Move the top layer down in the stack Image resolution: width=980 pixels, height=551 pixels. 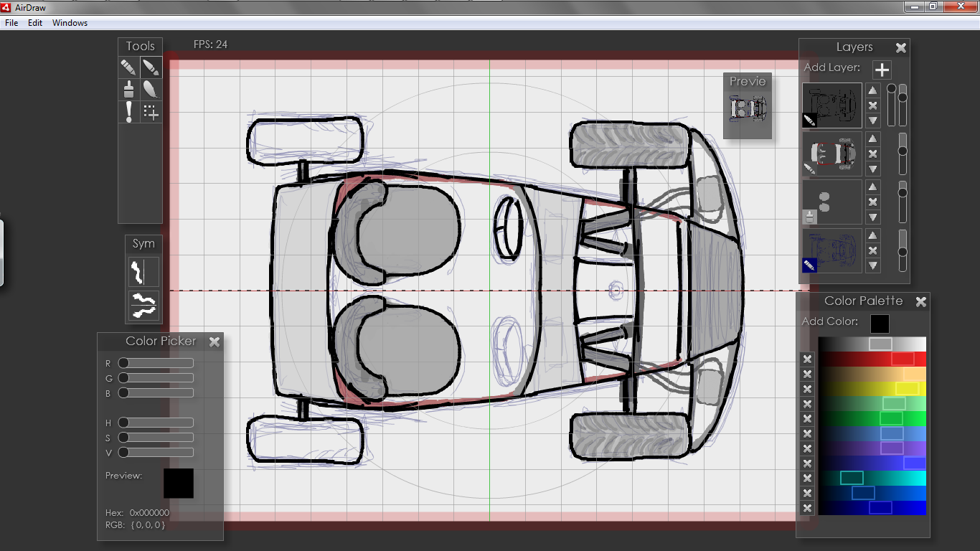[872, 121]
